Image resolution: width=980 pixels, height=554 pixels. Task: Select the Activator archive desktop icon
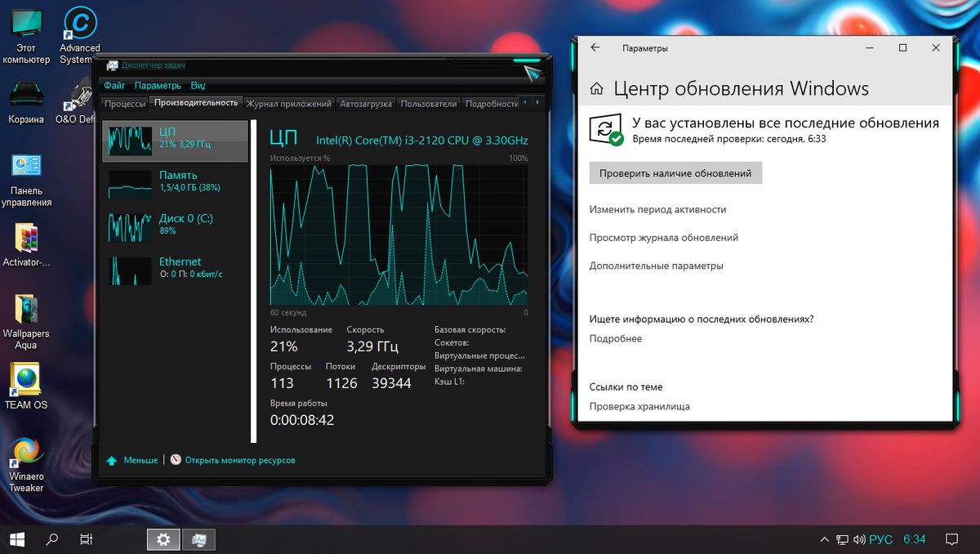click(x=26, y=245)
